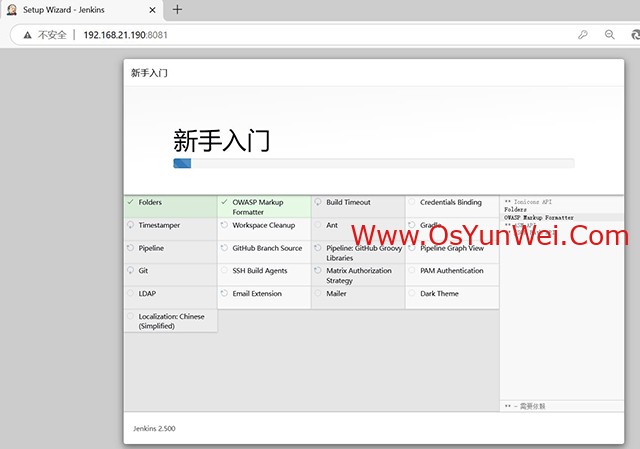The height and width of the screenshot is (449, 640).
Task: Click the green checkmark beside Folders
Action: (x=130, y=202)
